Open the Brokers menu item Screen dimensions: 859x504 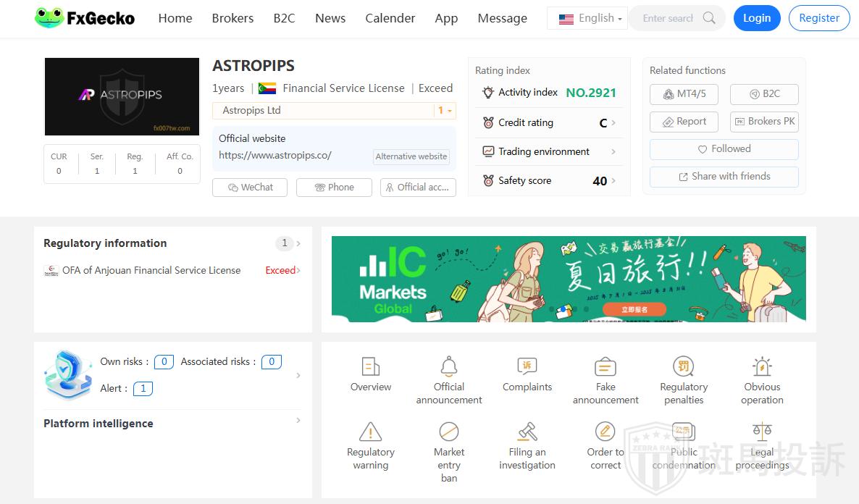pyautogui.click(x=232, y=18)
